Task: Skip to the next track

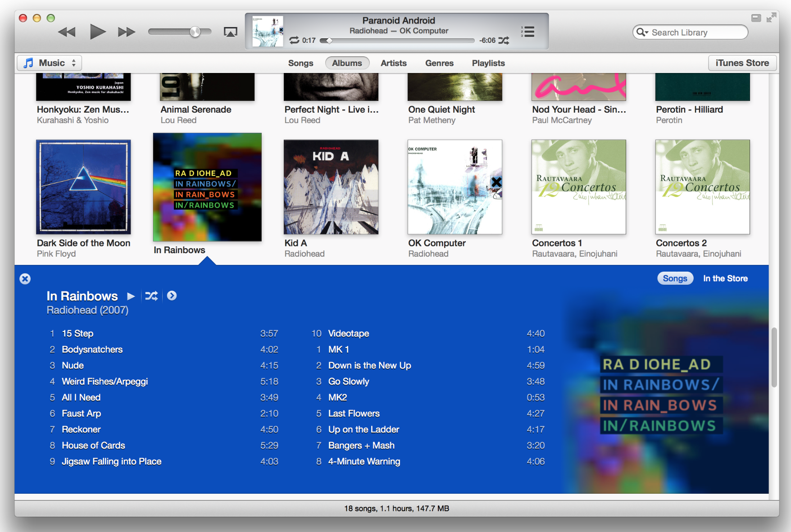Action: (126, 32)
